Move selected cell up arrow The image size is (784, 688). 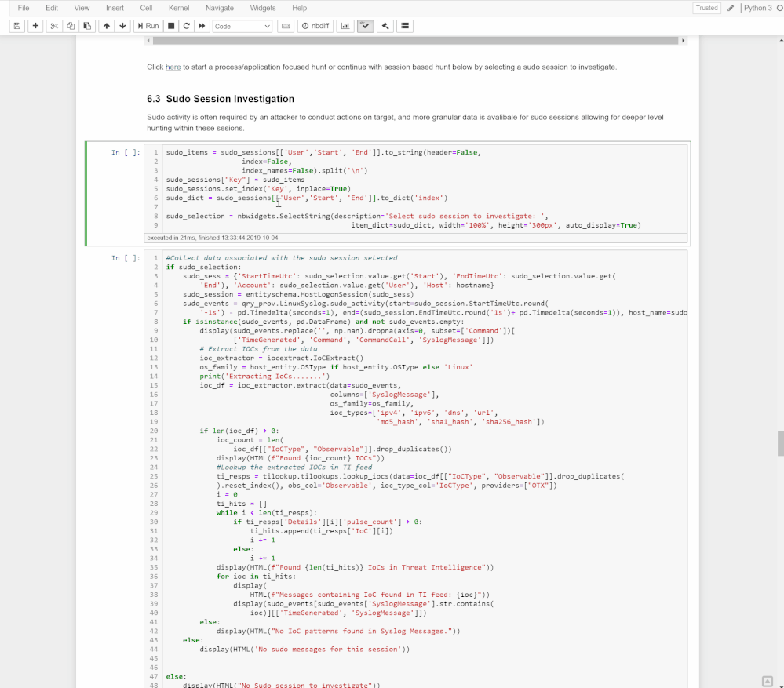coord(107,26)
